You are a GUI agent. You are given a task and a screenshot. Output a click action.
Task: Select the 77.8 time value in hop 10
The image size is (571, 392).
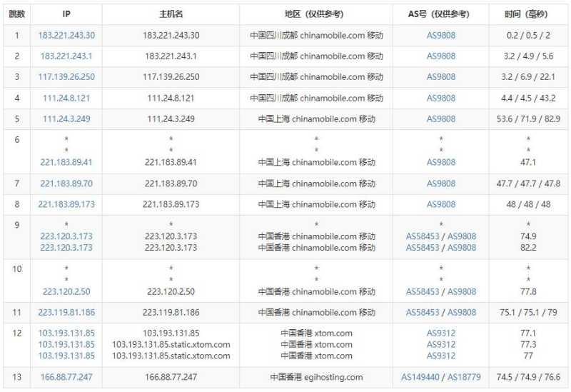click(528, 291)
